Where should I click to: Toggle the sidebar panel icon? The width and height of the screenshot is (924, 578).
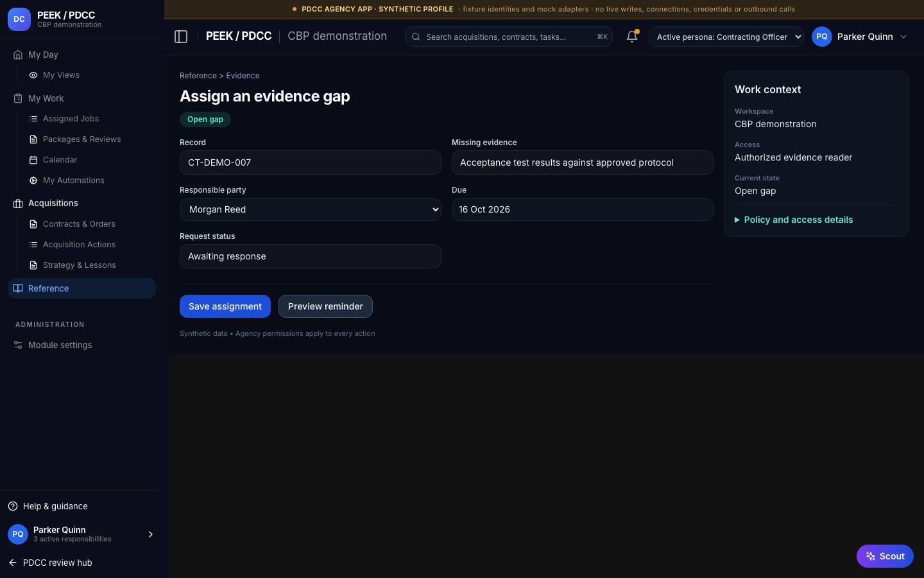pos(181,37)
